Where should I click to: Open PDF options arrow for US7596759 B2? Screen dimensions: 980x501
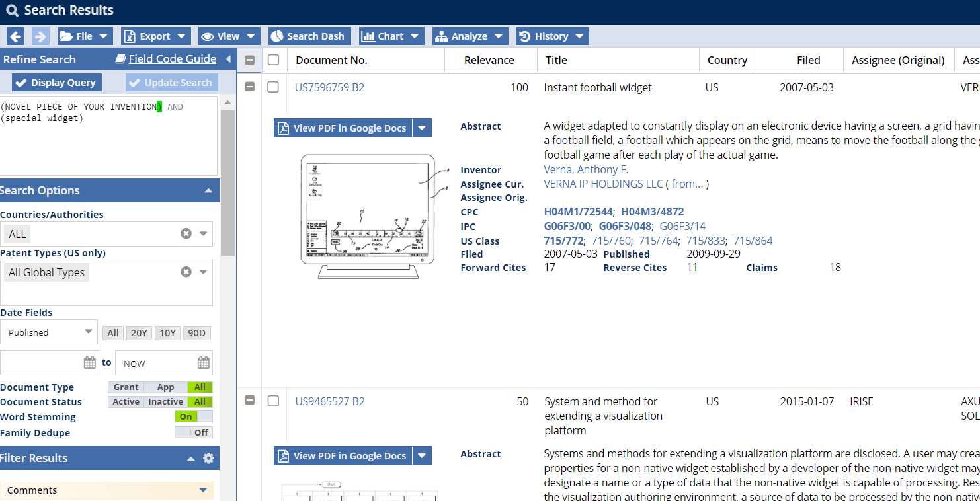coord(422,128)
